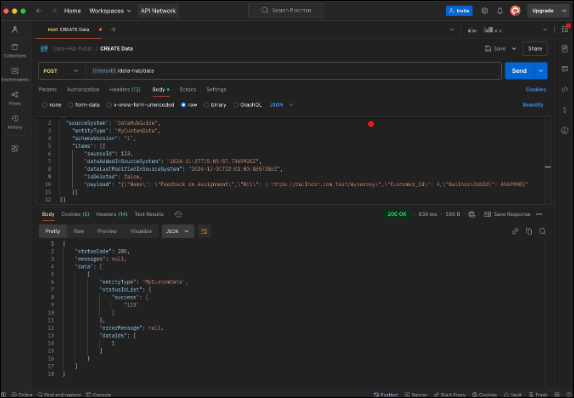The width and height of the screenshot is (574, 398).
Task: Open the response history clock icon
Action: coord(178,214)
